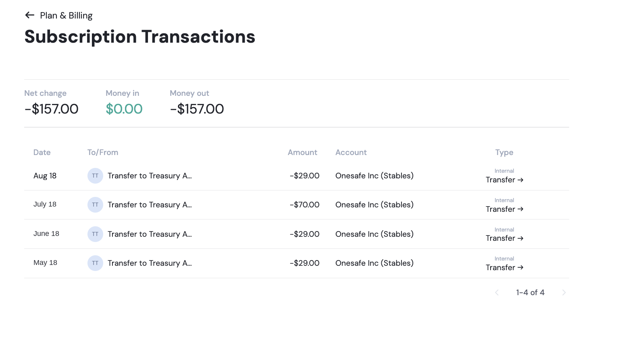Viewport: 624px width, 364px height.
Task: Click the TT avatar on June 18 row
Action: pyautogui.click(x=95, y=234)
